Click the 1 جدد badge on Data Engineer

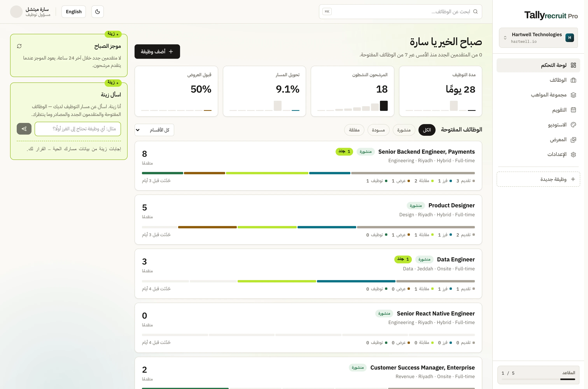click(x=403, y=259)
